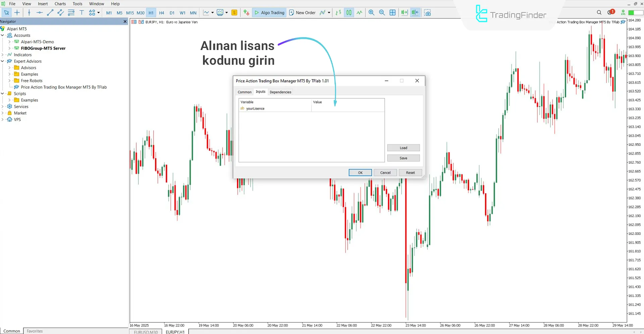Expand the Alpari-MT5-Demo account

9,42
